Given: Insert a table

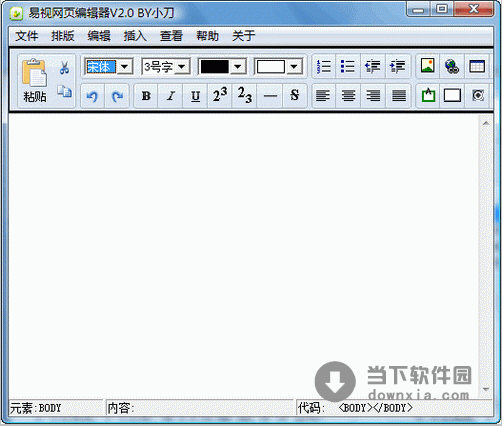Looking at the screenshot, I should pyautogui.click(x=477, y=66).
